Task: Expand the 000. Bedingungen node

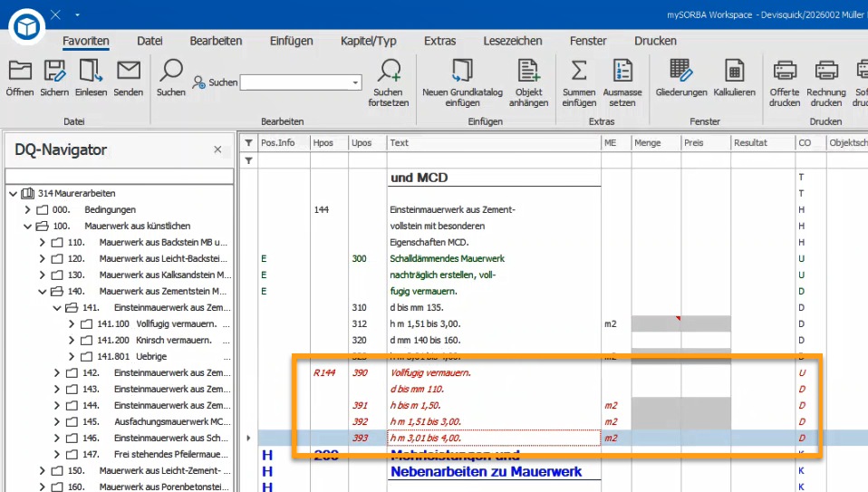Action: (28, 209)
